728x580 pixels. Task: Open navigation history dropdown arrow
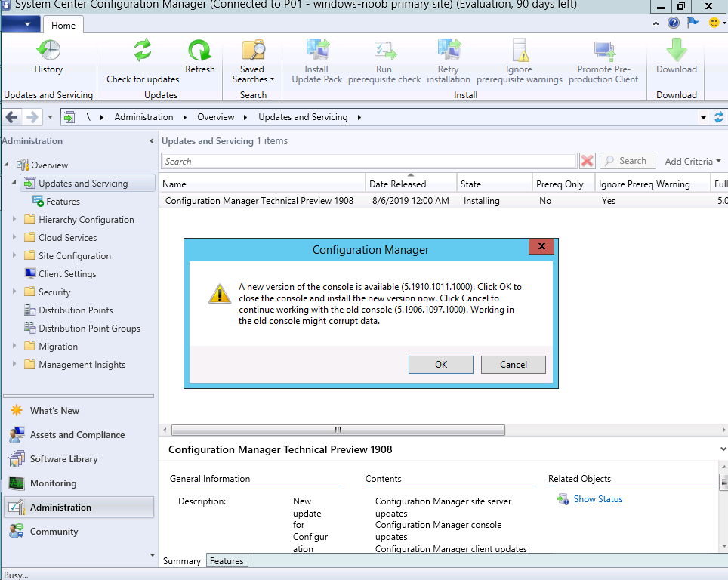(50, 117)
